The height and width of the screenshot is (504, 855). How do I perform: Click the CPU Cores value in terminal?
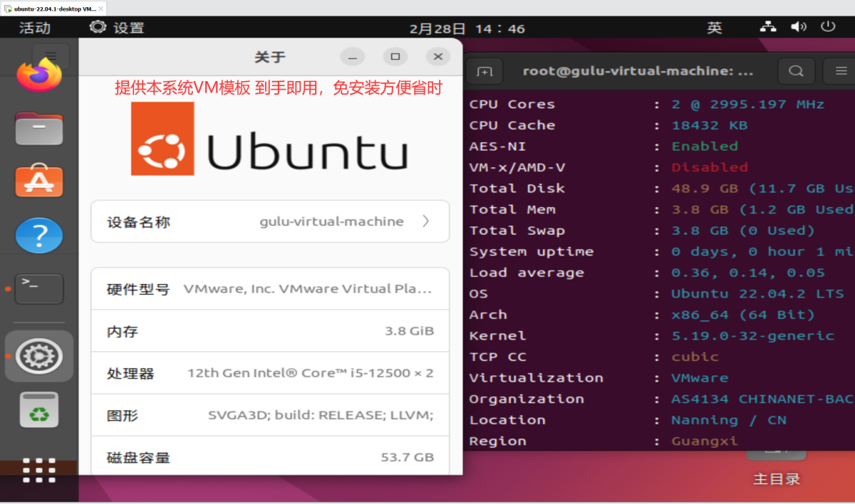747,104
